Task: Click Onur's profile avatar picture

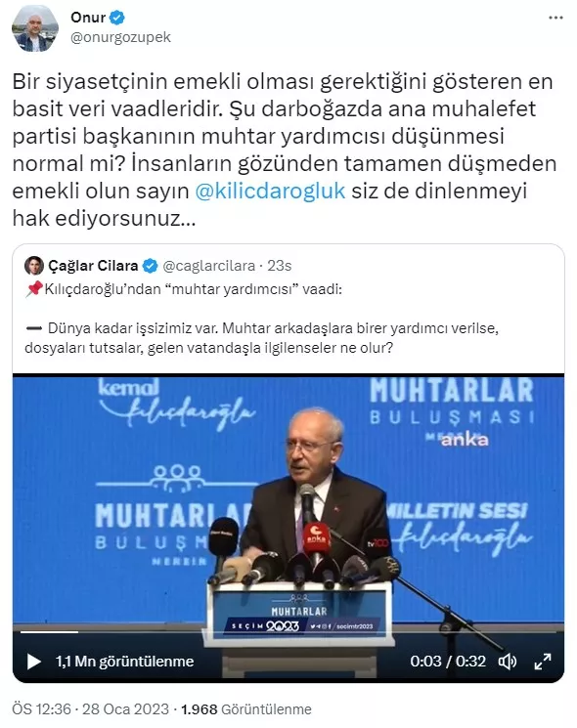Action: coord(35,28)
